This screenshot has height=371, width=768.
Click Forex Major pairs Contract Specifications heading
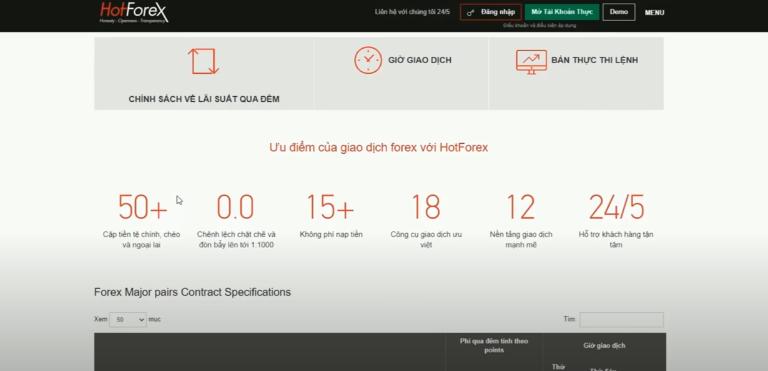[192, 292]
